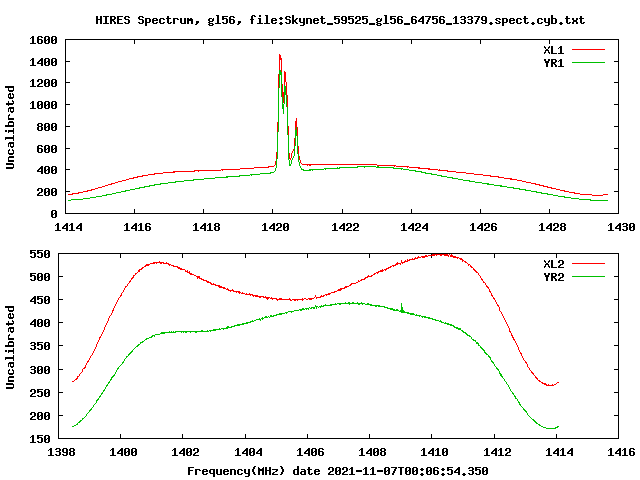Screen dimensions: 640x480
Task: Click the Frequency(MHz) date axis label
Action: 338,471
